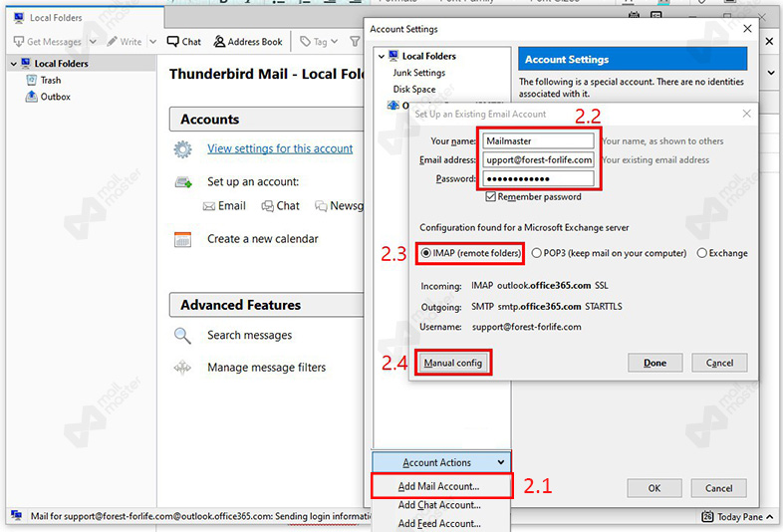This screenshot has height=532, width=783.
Task: Close the Set Up an Existing Email Account dialog
Action: (746, 114)
